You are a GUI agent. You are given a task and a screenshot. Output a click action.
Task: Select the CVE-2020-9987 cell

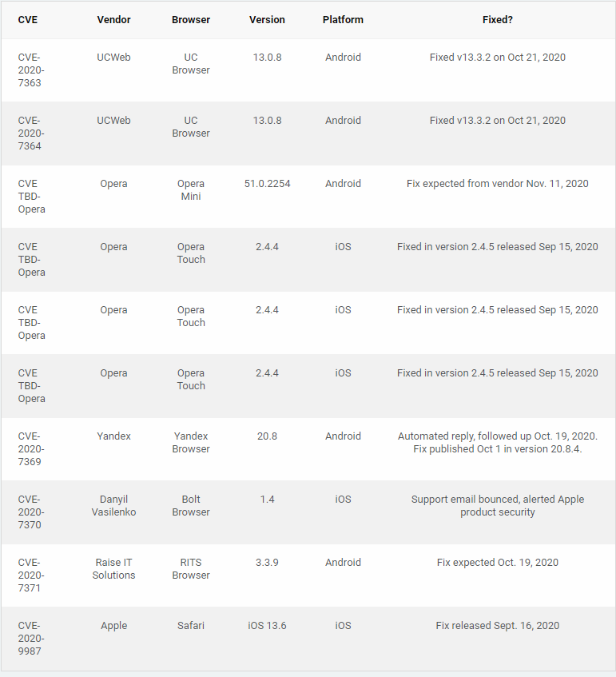point(31,638)
